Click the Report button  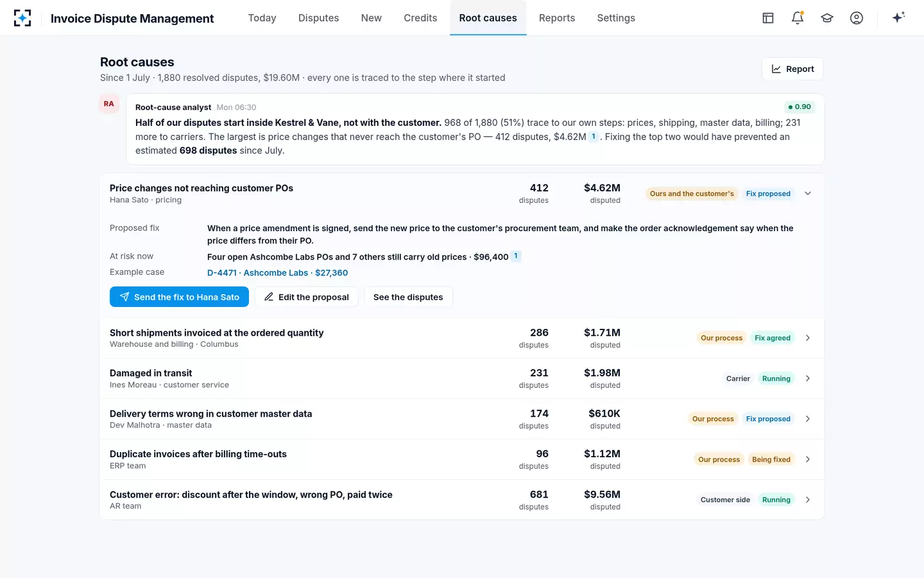(792, 69)
